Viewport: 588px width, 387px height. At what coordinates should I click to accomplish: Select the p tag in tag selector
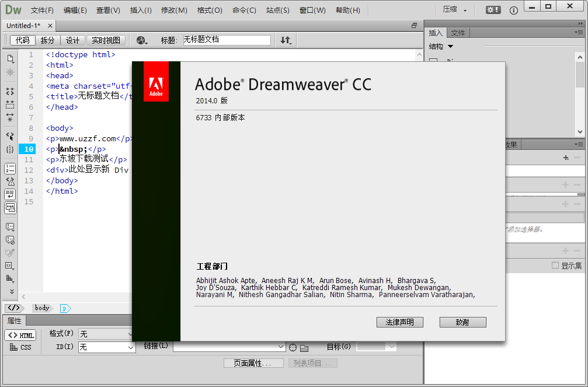65,308
